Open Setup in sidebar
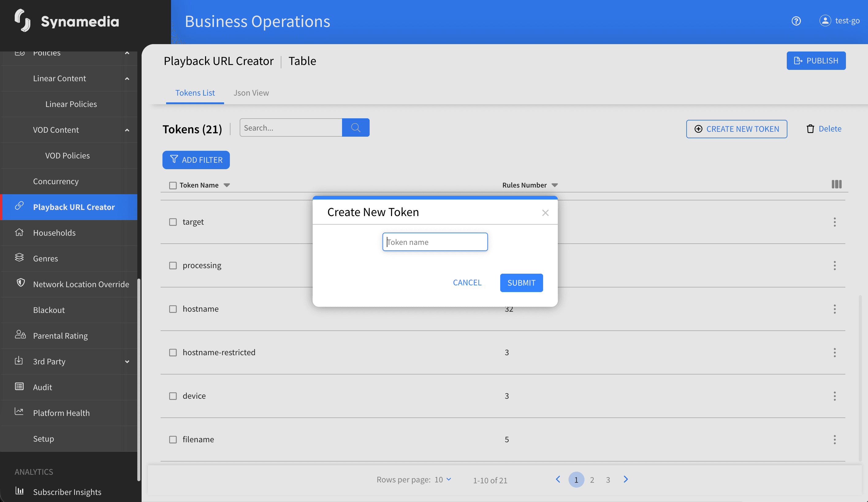This screenshot has height=502, width=868. pyautogui.click(x=44, y=439)
